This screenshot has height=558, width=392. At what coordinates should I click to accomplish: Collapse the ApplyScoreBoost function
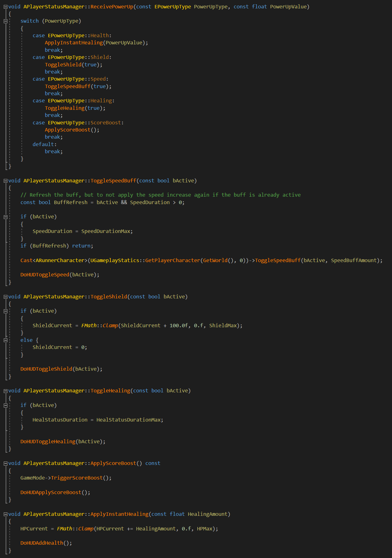point(6,463)
